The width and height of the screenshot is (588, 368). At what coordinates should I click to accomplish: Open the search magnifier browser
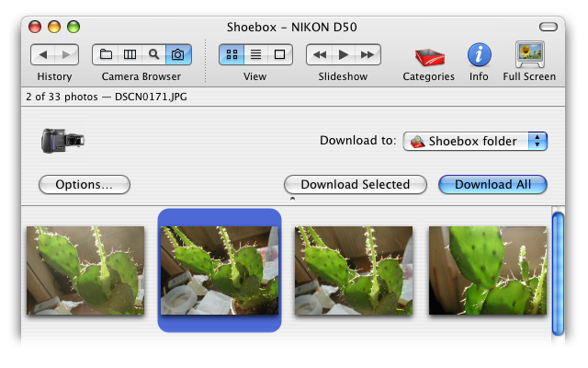tap(153, 55)
